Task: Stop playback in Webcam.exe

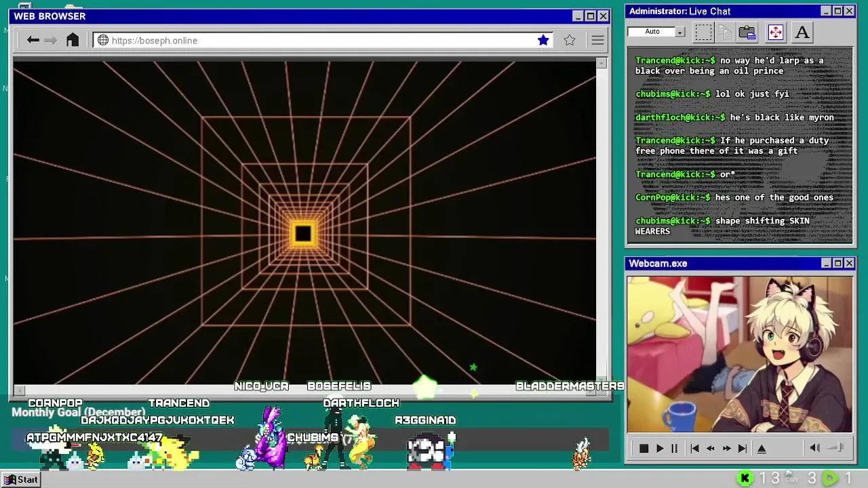Action: tap(644, 448)
